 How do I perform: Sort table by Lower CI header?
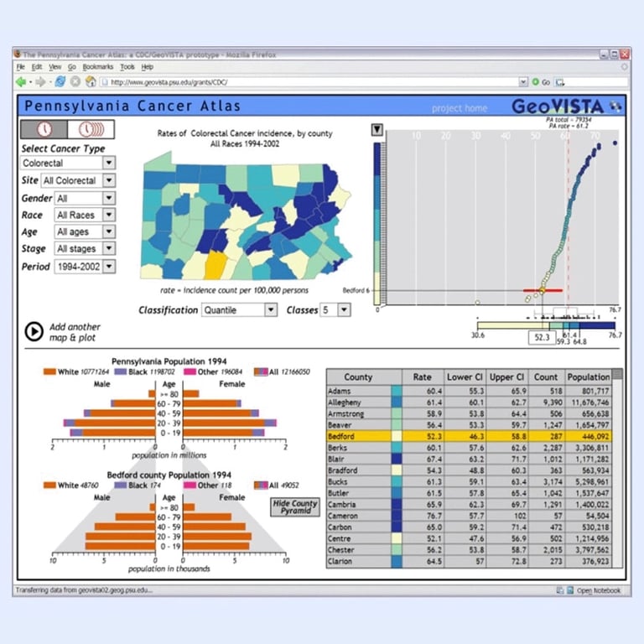point(465,377)
